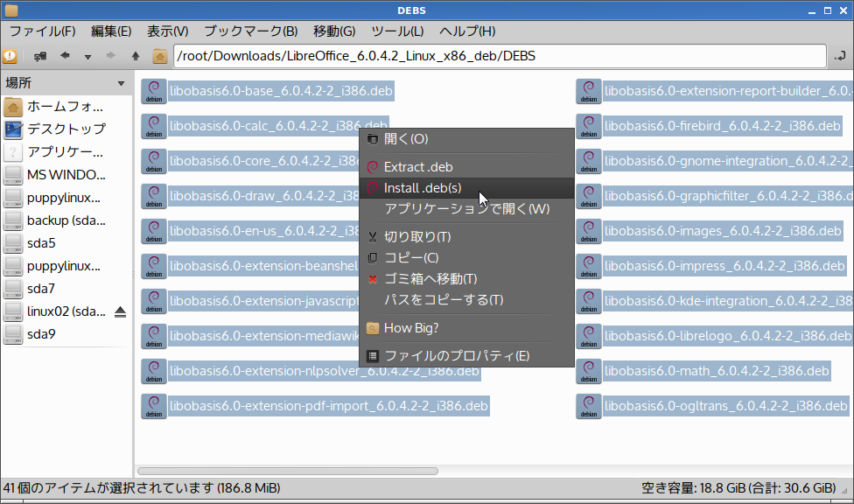
Task: Click the home folder toolbar icon
Action: (159, 56)
